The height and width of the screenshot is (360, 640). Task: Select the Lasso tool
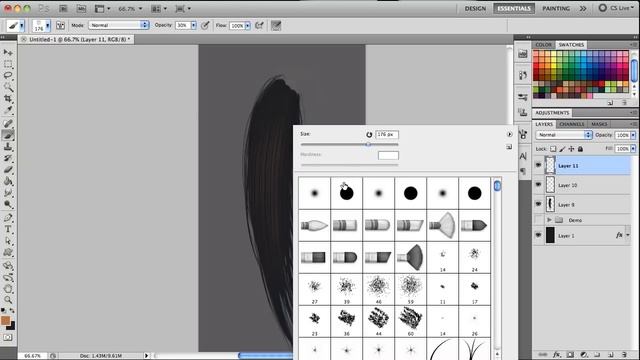(x=8, y=76)
